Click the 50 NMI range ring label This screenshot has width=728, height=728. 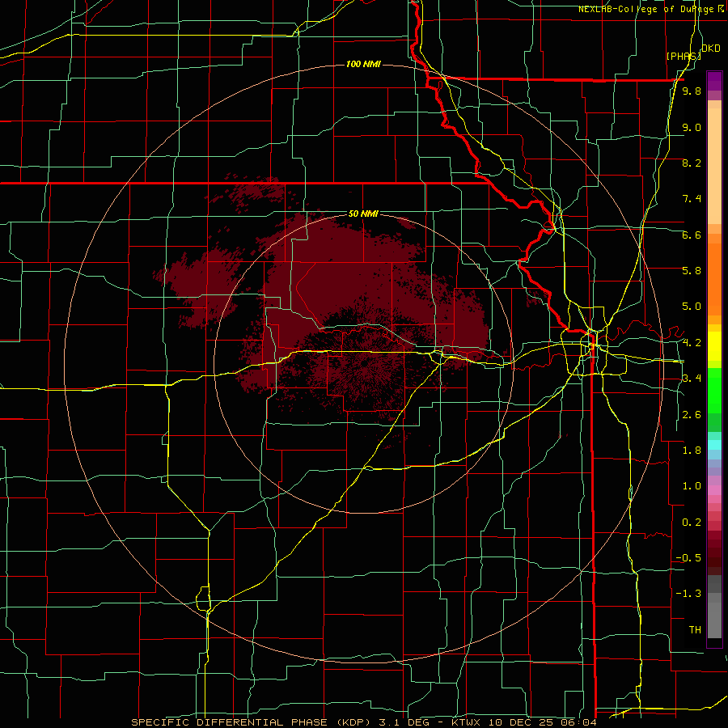[363, 214]
